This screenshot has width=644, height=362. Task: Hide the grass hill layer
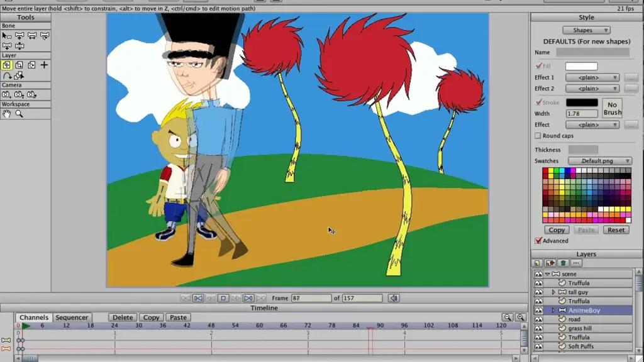(538, 328)
